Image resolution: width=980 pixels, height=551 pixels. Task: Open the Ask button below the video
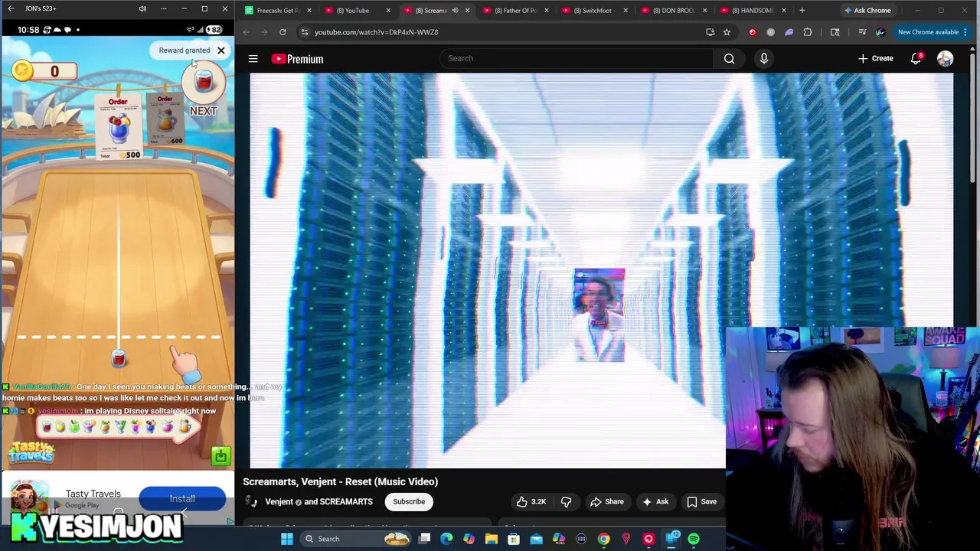tap(655, 501)
